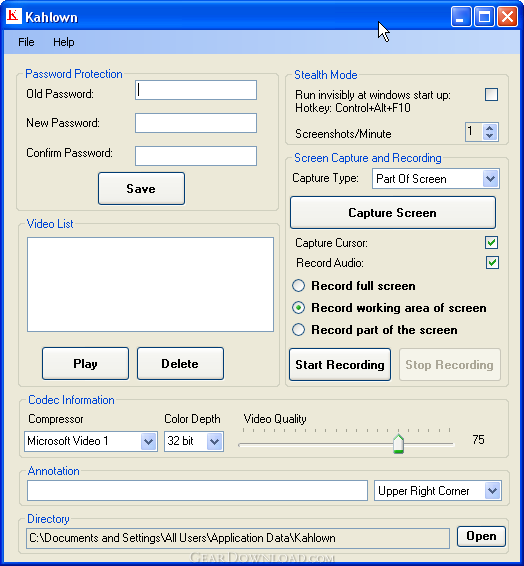Delete the selected video
This screenshot has width=524, height=566.
coord(180,363)
